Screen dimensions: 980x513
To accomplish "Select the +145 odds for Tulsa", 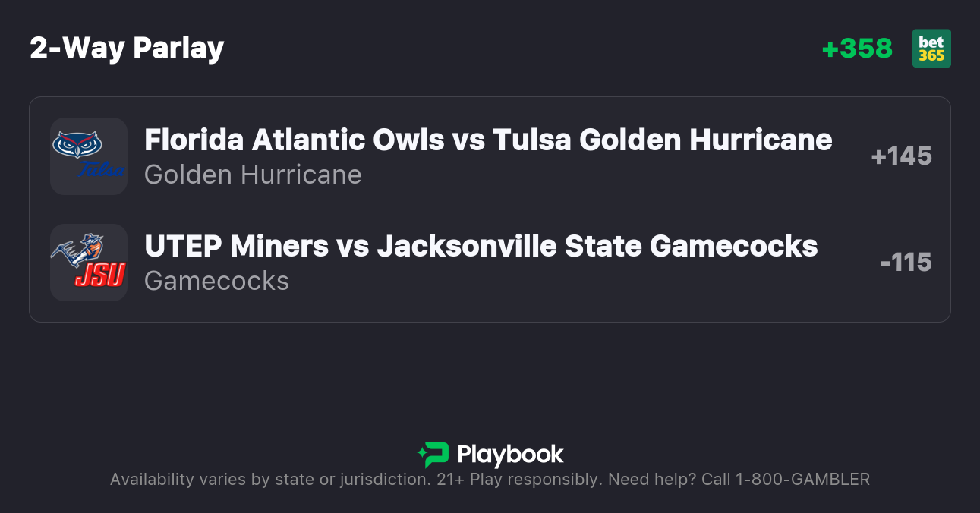I will coord(901,156).
